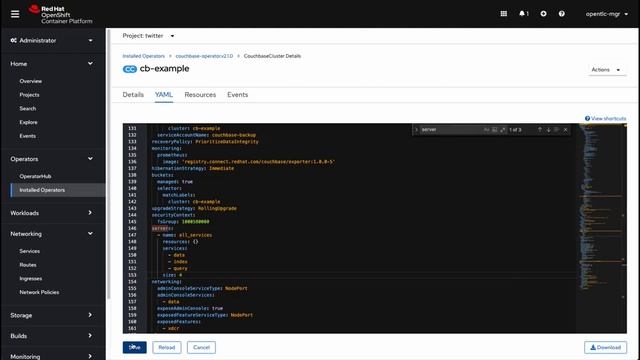Select the YAML tab
This screenshot has width=640, height=360.
(x=164, y=95)
